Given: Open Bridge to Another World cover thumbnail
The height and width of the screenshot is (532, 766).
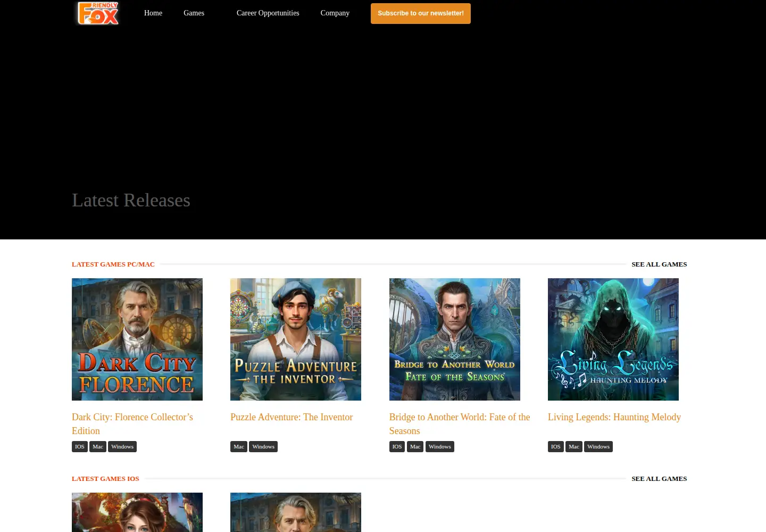Looking at the screenshot, I should [455, 339].
